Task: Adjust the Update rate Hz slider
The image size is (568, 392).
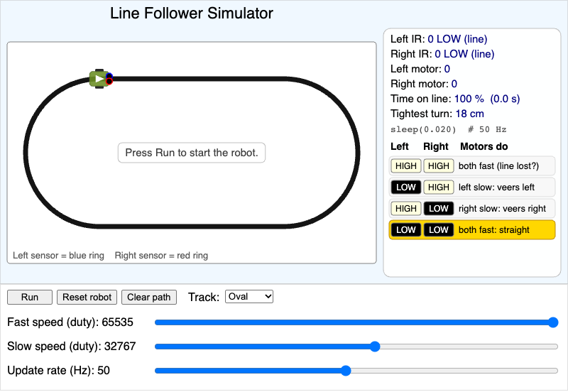Action: 356,371
